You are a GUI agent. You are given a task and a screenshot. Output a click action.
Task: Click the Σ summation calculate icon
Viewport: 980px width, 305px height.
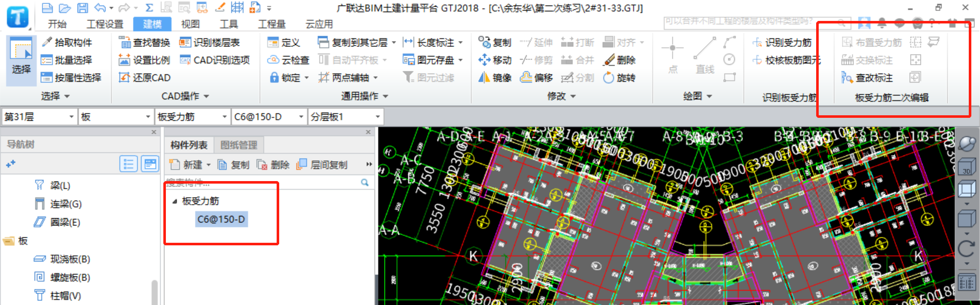[149, 8]
